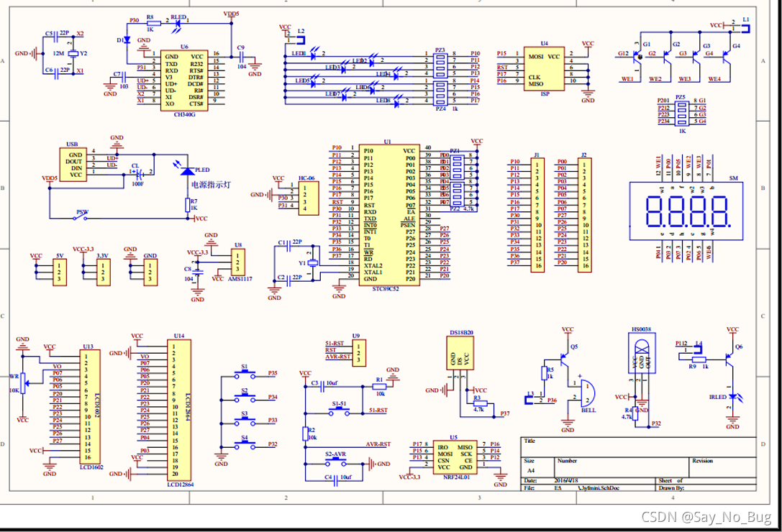This screenshot has width=782, height=532.
Task: Click resistor R7 under PLED
Action: click(188, 204)
